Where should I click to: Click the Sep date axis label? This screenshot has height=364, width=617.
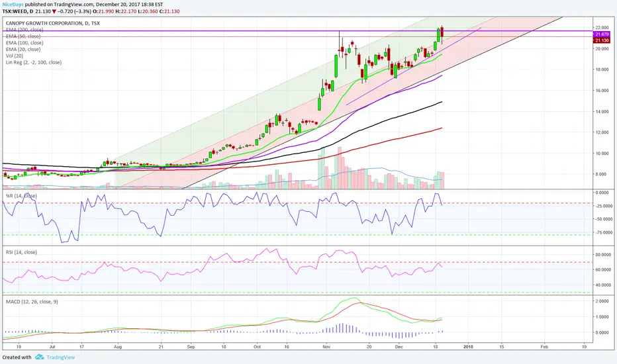191,347
